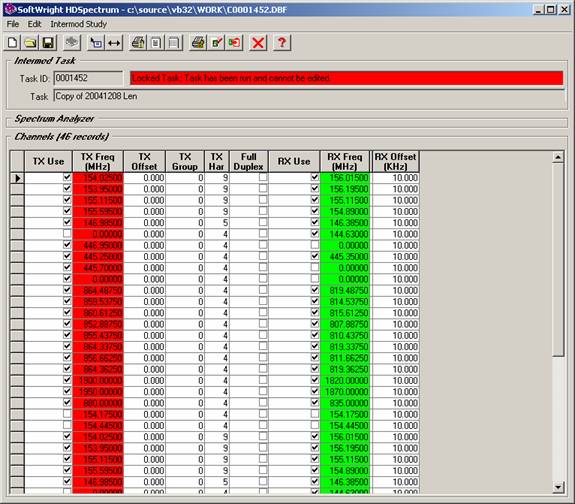Click the scroll down arrow of the channel grid
575x504 pixels.
point(558,487)
